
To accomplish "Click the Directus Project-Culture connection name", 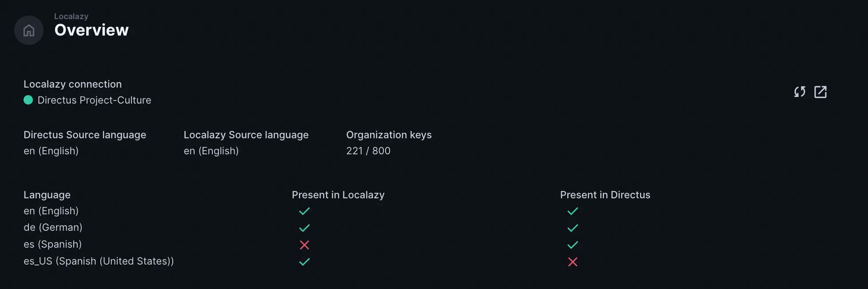I will (x=94, y=100).
